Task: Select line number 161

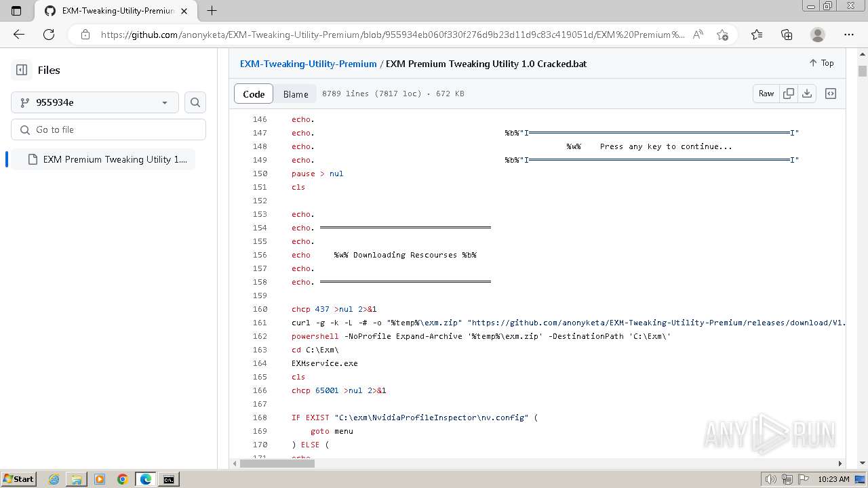Action: (x=260, y=323)
